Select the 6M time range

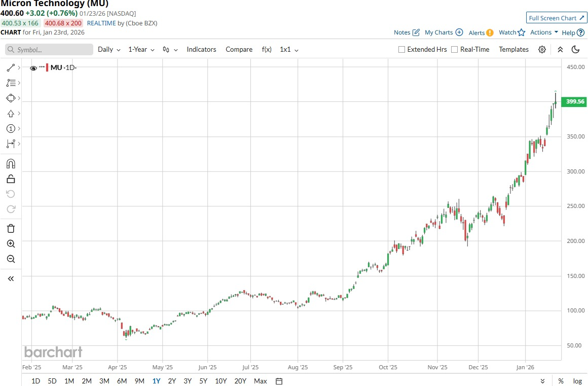[x=122, y=381]
